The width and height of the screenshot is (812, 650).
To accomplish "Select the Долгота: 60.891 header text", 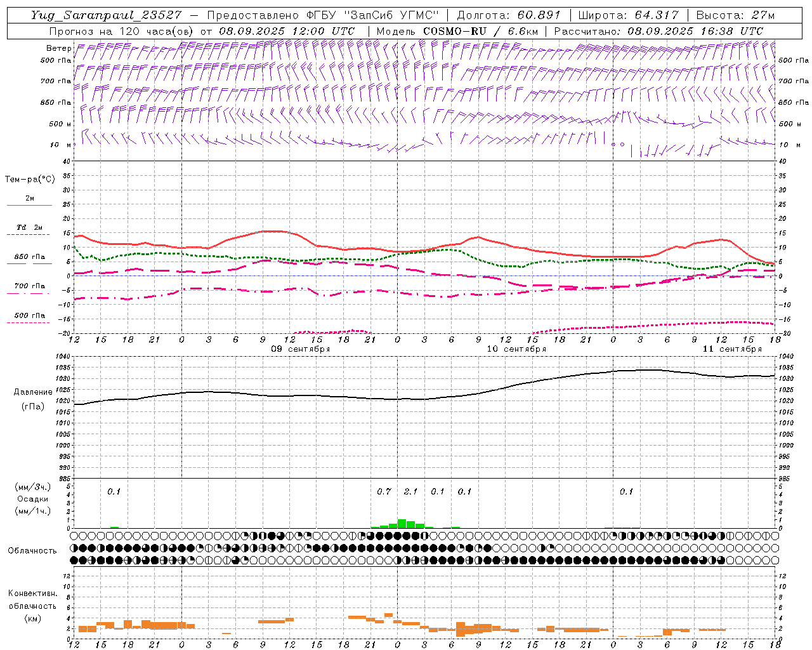I will (509, 15).
